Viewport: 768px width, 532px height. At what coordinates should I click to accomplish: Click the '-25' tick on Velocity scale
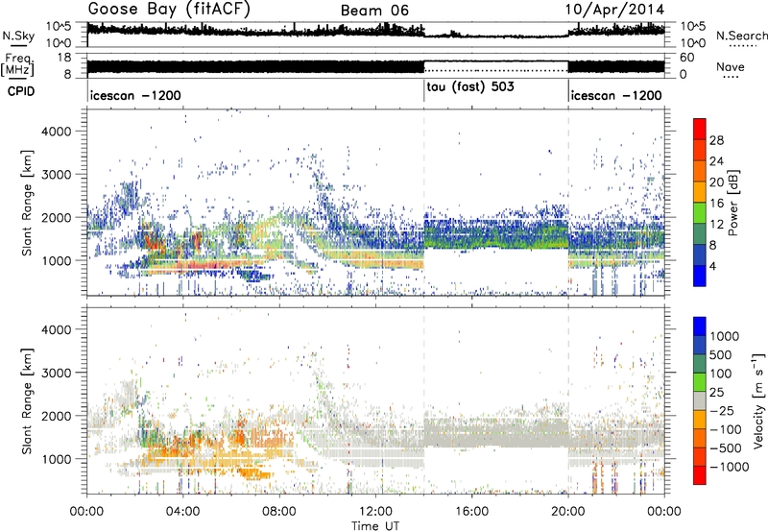click(x=722, y=410)
